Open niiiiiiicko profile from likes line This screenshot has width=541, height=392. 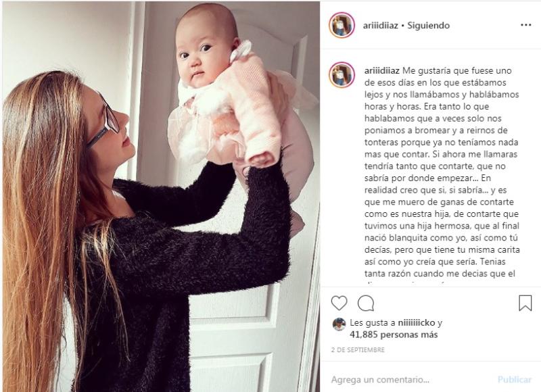(x=417, y=323)
